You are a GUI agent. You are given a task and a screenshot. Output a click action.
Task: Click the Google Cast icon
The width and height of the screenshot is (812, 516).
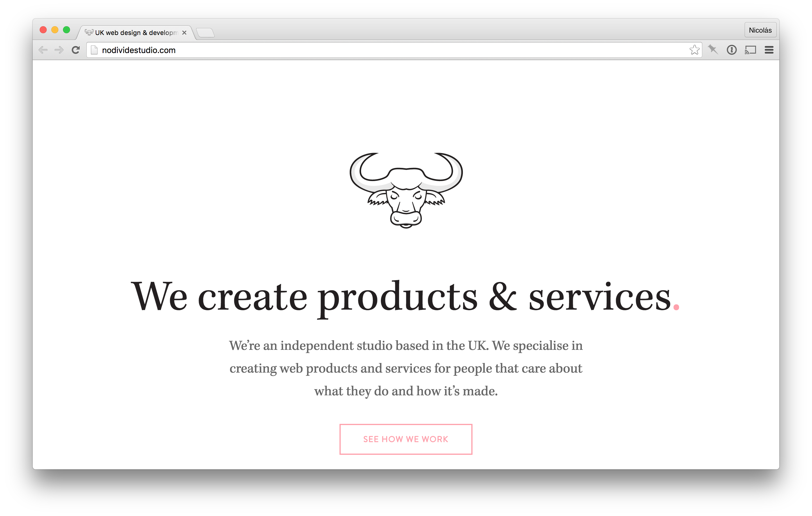click(x=751, y=50)
